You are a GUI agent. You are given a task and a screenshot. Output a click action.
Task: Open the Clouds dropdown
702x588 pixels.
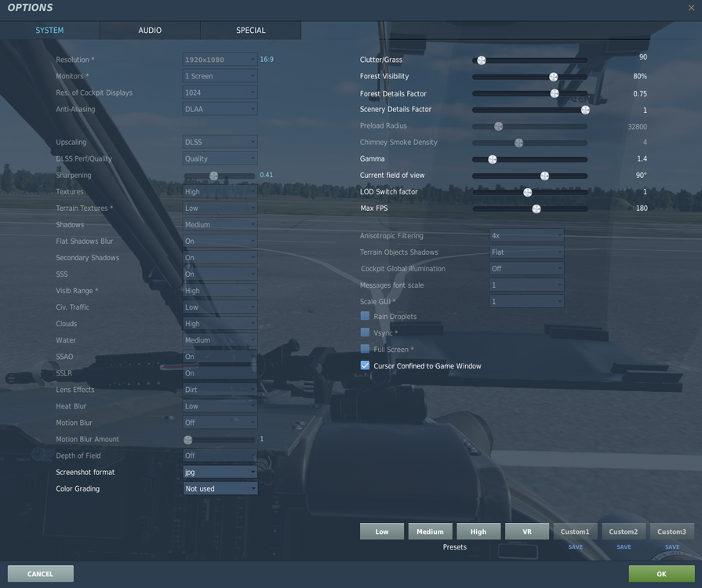(220, 324)
